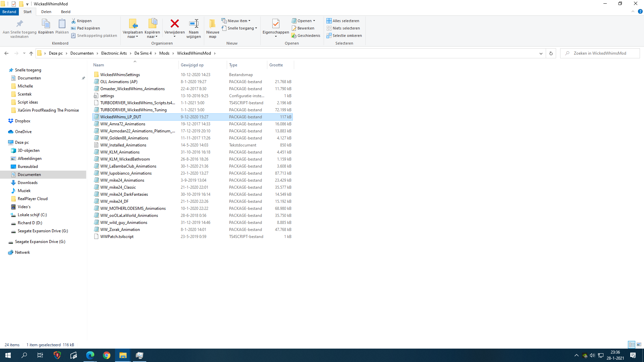Open Google Chrome from the taskbar
Screen dimensions: 644x362
tap(107, 355)
